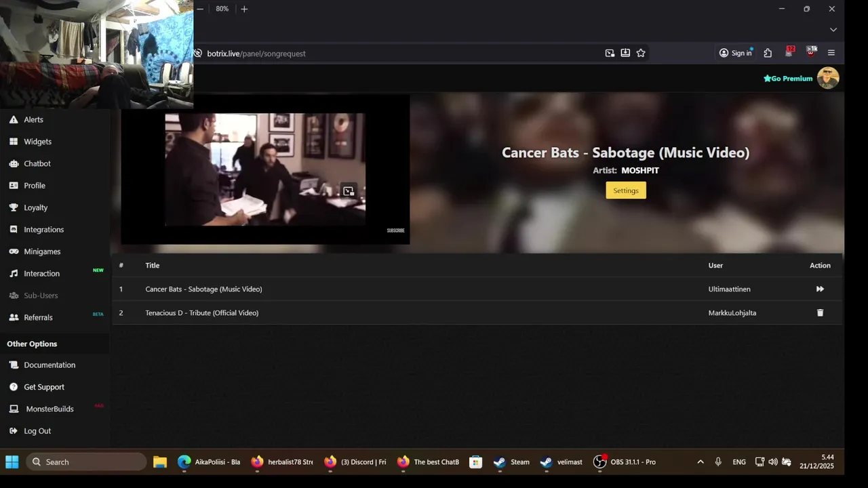Switch to the herbalist78 Firefox window

click(x=282, y=462)
